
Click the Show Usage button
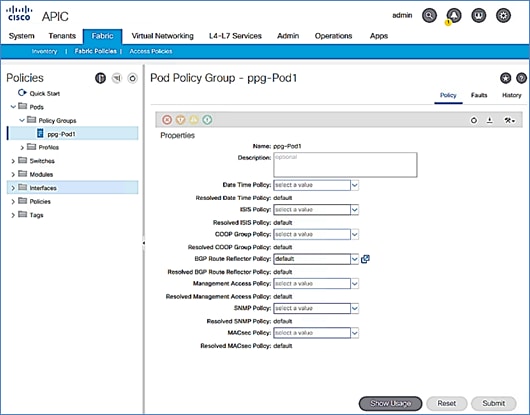tap(390, 404)
